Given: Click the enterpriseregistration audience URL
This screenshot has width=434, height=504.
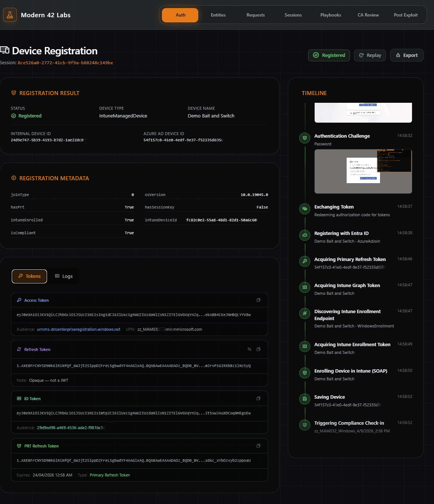Looking at the screenshot, I should (x=79, y=329).
